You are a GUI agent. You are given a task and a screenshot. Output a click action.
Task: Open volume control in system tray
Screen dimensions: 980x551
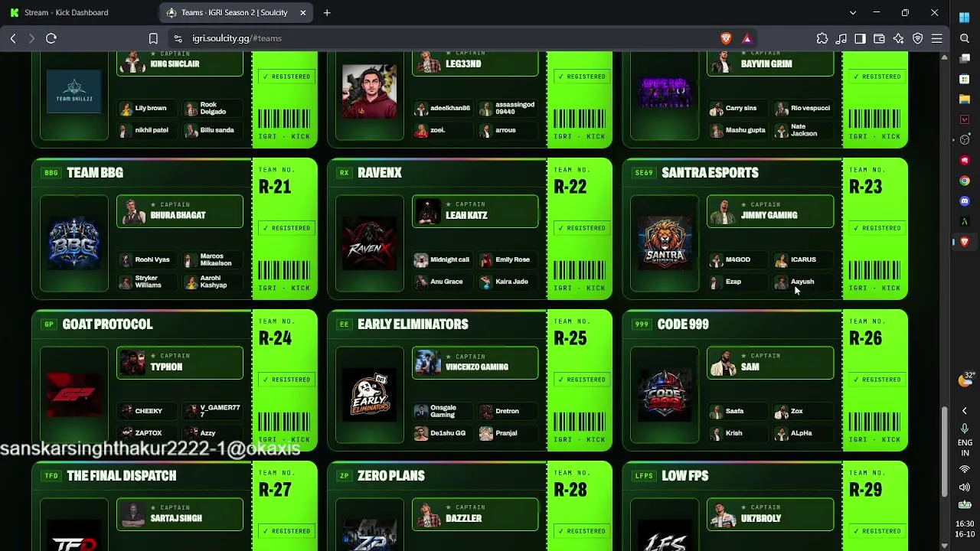pos(965,487)
